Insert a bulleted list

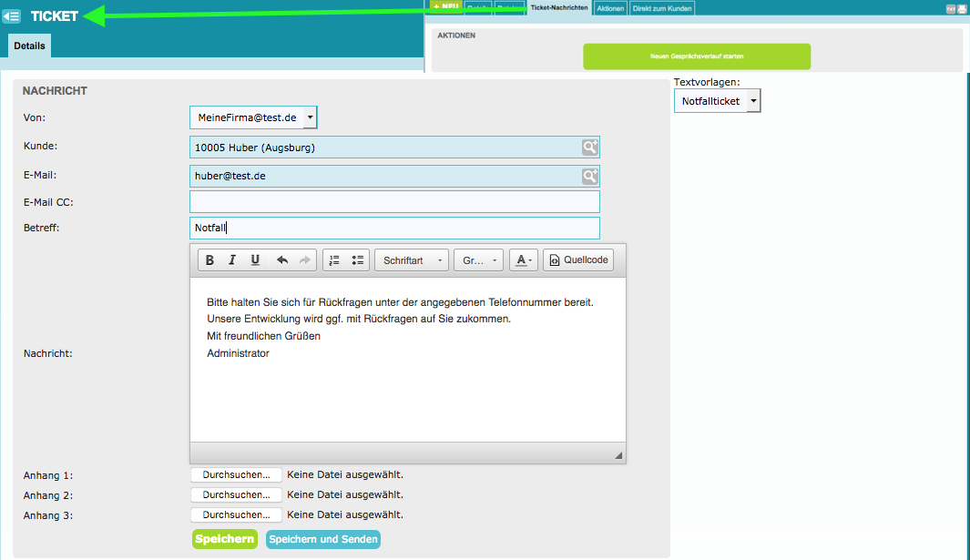358,260
